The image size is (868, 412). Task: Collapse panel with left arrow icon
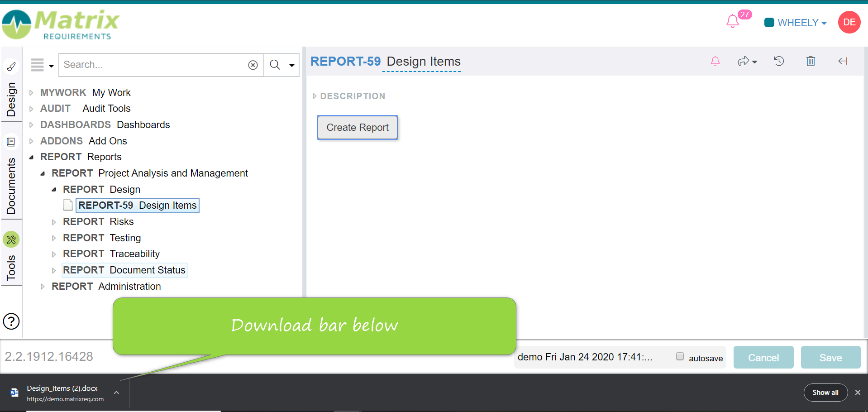[x=843, y=61]
